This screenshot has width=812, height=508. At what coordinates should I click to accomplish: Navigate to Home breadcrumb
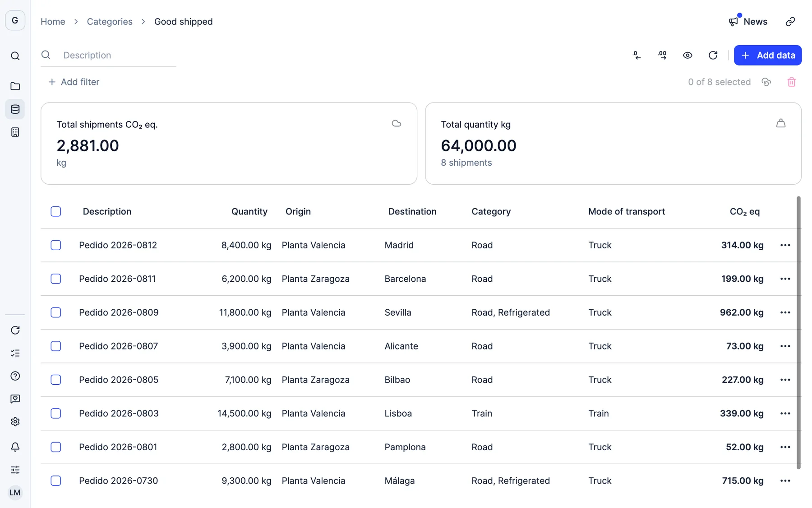[x=53, y=22]
